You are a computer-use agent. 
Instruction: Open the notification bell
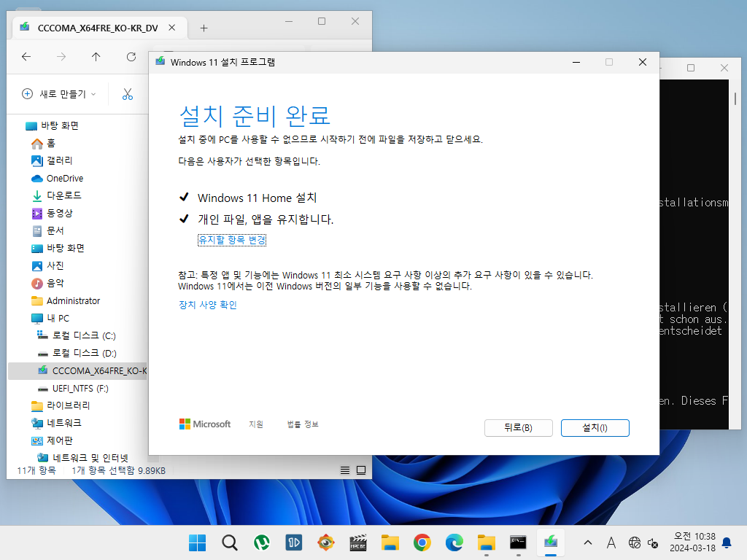pyautogui.click(x=727, y=542)
